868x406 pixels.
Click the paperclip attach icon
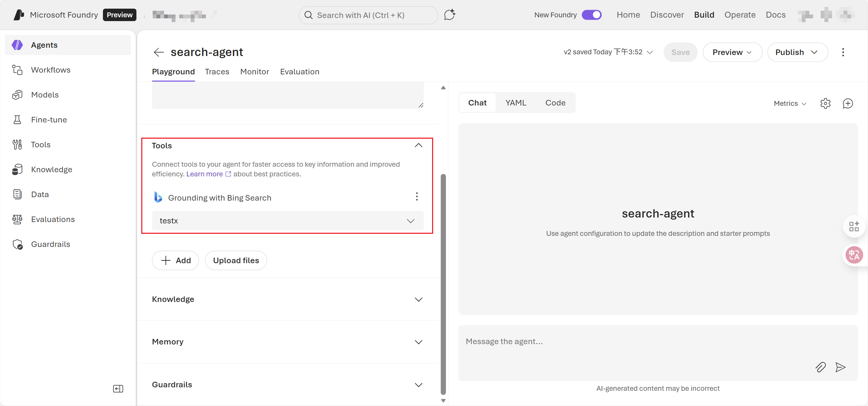(820, 367)
